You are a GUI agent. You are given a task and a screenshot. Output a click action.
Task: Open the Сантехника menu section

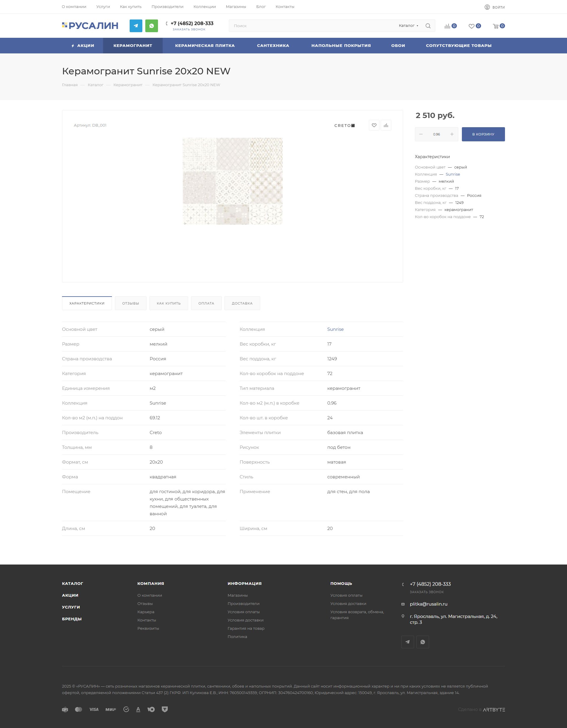click(273, 46)
